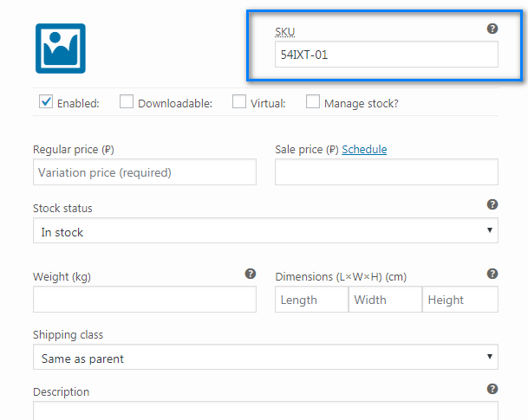Open the sale price Schedule link
The width and height of the screenshot is (528, 420).
[364, 150]
